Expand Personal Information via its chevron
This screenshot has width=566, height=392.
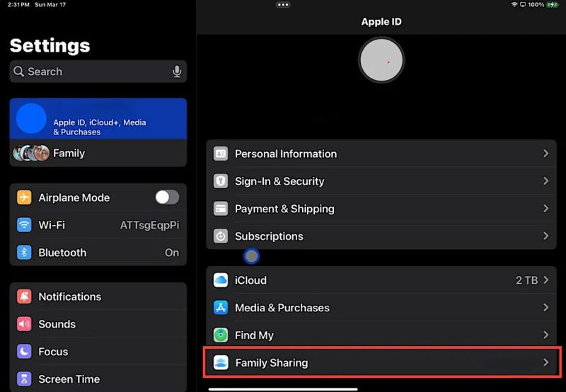click(545, 154)
